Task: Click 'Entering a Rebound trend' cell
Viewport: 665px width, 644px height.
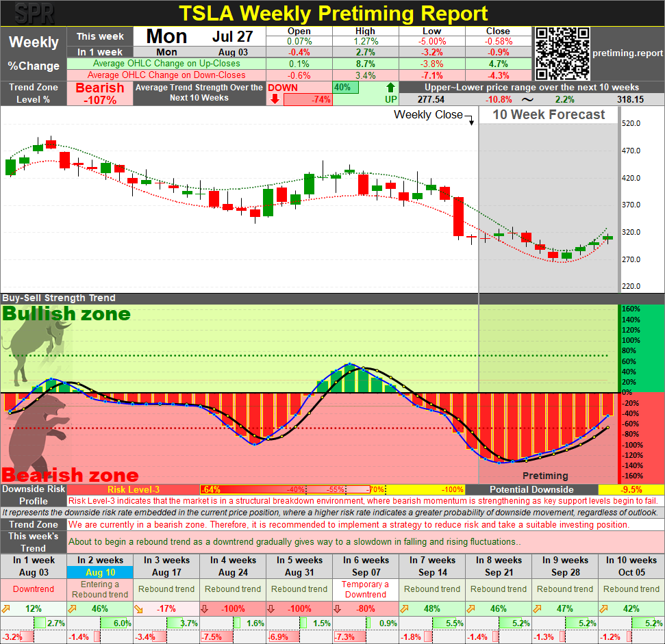Action: [x=100, y=589]
